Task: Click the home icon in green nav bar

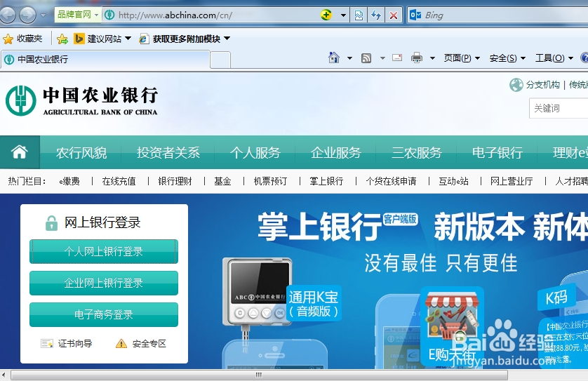Action: [20, 152]
